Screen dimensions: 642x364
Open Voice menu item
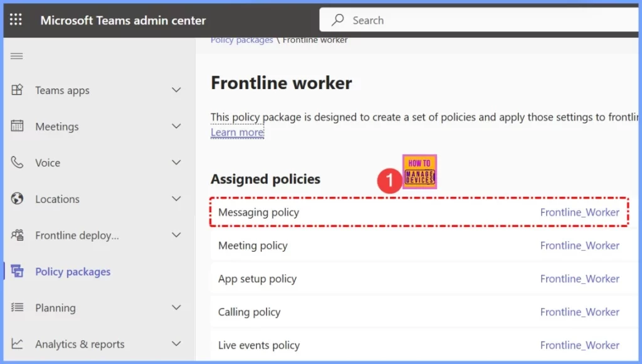48,163
